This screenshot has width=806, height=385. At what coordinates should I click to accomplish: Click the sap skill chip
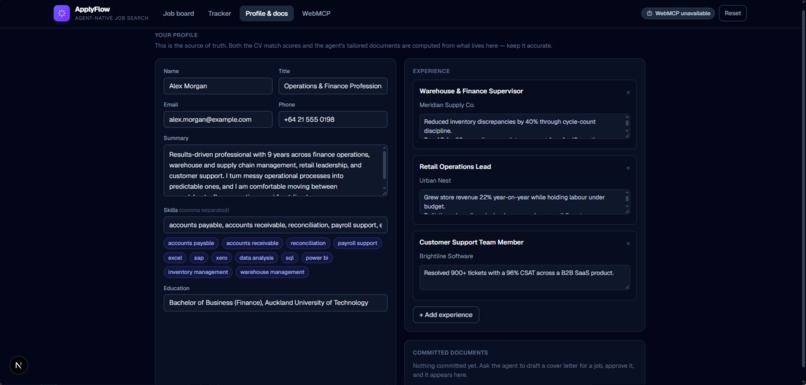[199, 258]
